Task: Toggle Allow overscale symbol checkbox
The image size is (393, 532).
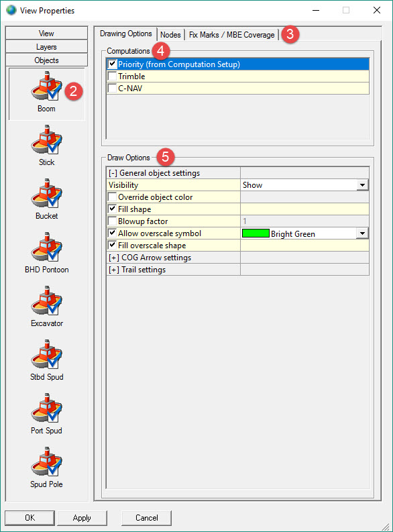Action: [x=112, y=233]
